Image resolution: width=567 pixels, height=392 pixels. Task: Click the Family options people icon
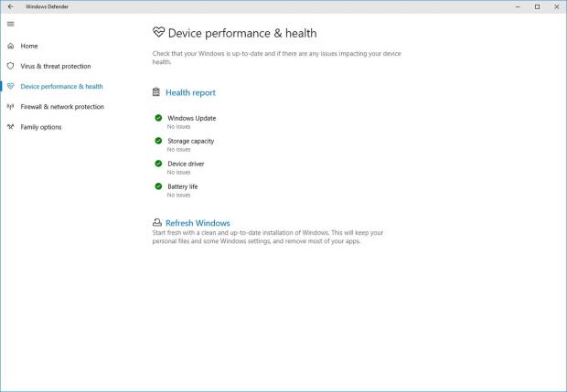tap(10, 127)
